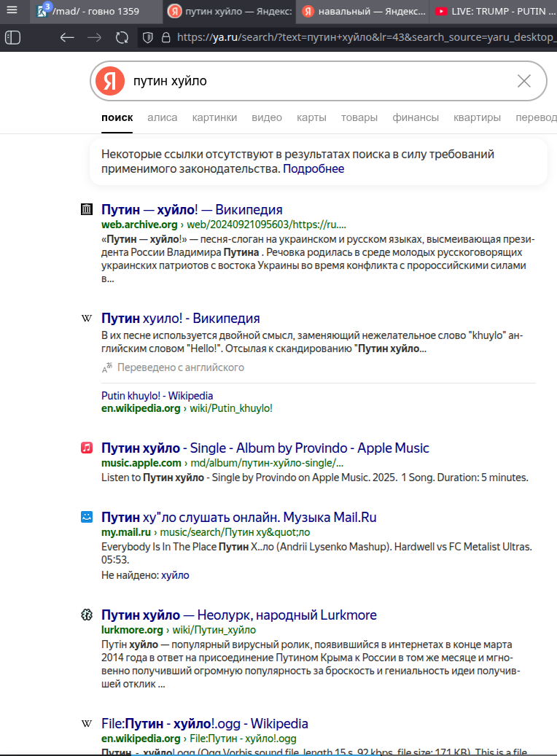
Task: Click the en.wikipedia.org wiki/Putin_khuylo! URL
Action: coord(187,408)
